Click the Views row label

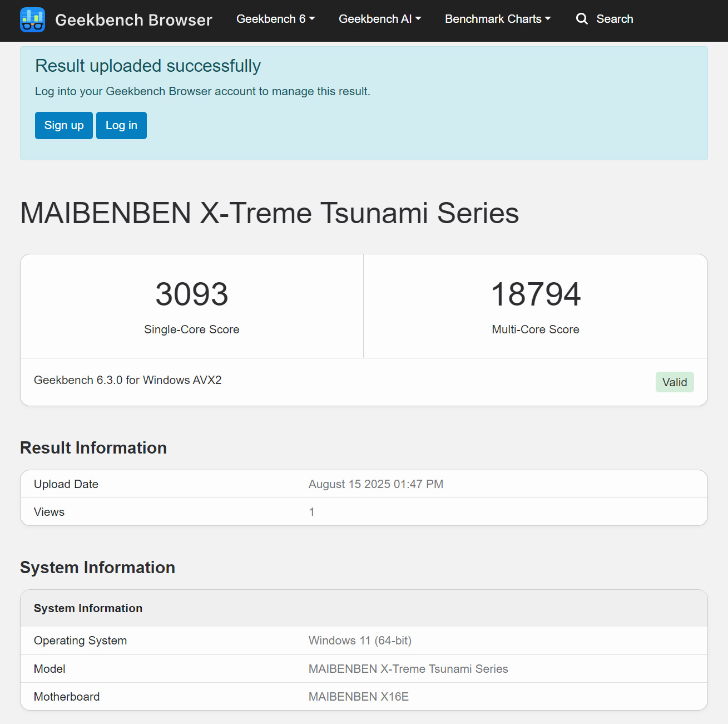49,512
